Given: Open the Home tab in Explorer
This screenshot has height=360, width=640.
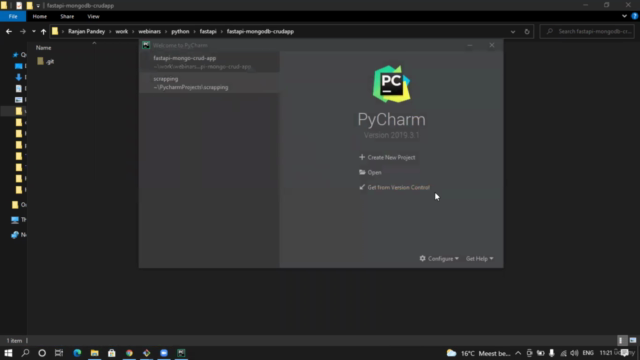Looking at the screenshot, I should coord(40,16).
